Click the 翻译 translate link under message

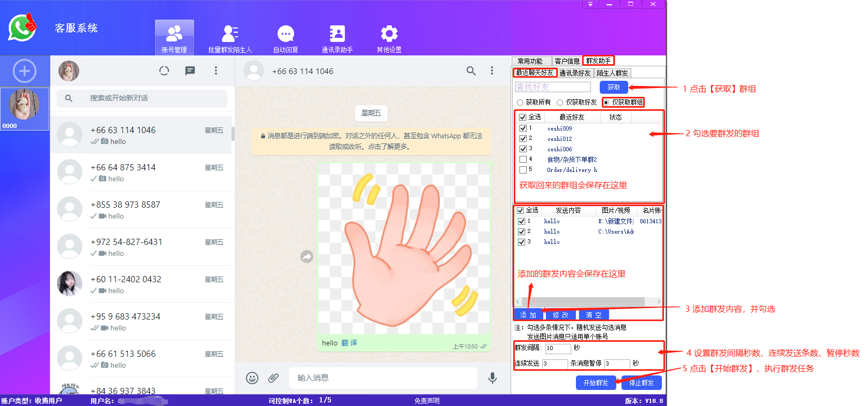pos(350,343)
